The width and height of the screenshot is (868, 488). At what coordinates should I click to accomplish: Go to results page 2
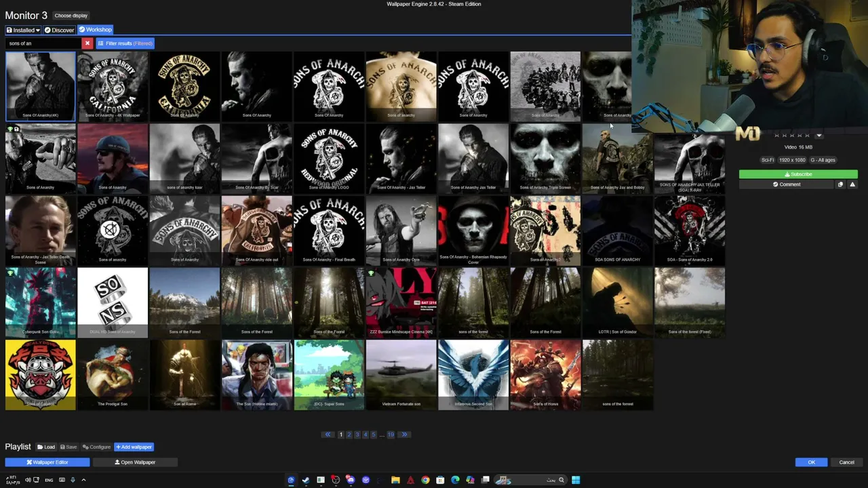349,434
